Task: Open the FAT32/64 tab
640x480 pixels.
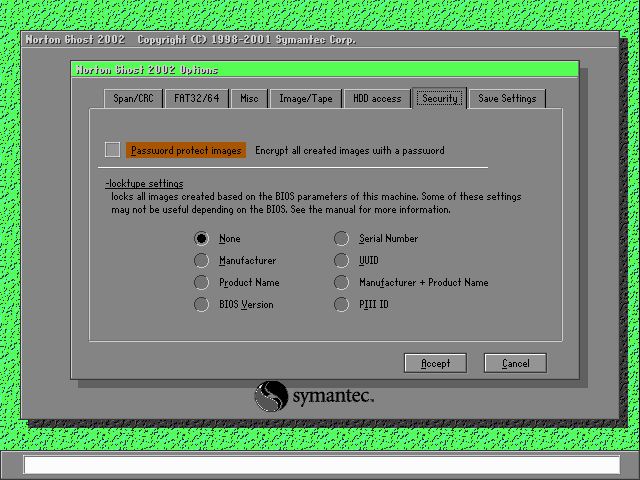Action: [197, 99]
